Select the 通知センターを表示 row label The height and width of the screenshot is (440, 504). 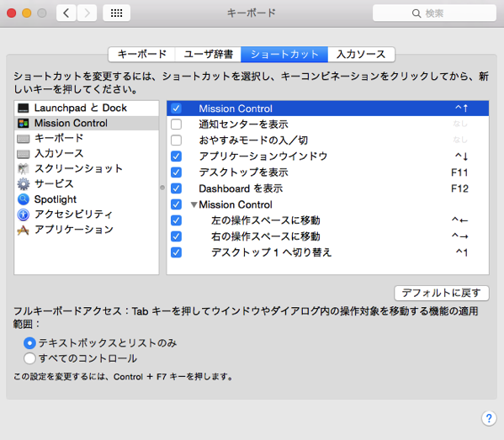click(x=243, y=125)
